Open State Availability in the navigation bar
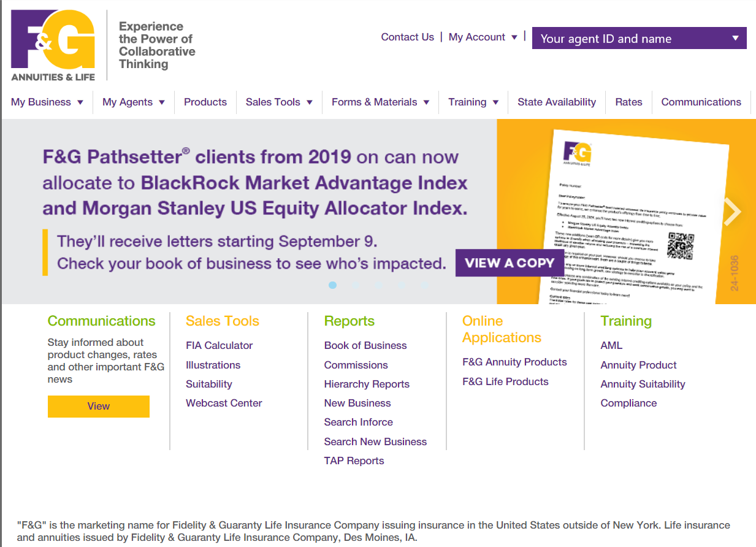This screenshot has width=756, height=547. click(556, 102)
